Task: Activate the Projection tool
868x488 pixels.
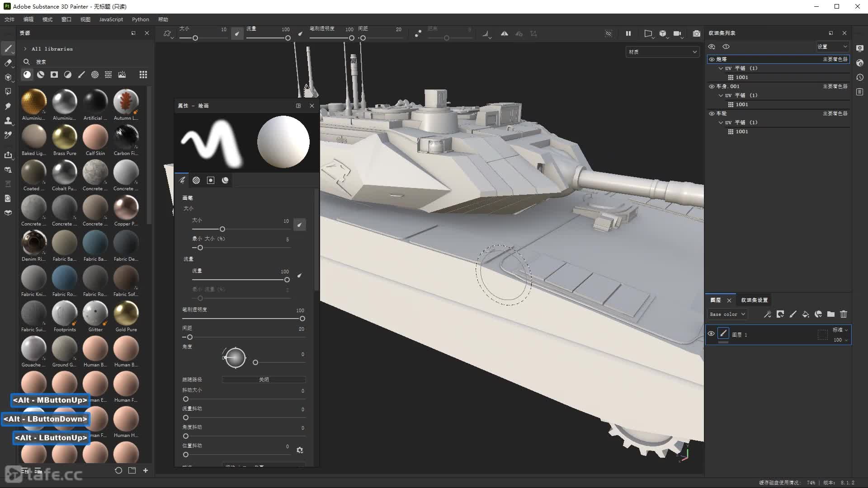Action: 9,77
